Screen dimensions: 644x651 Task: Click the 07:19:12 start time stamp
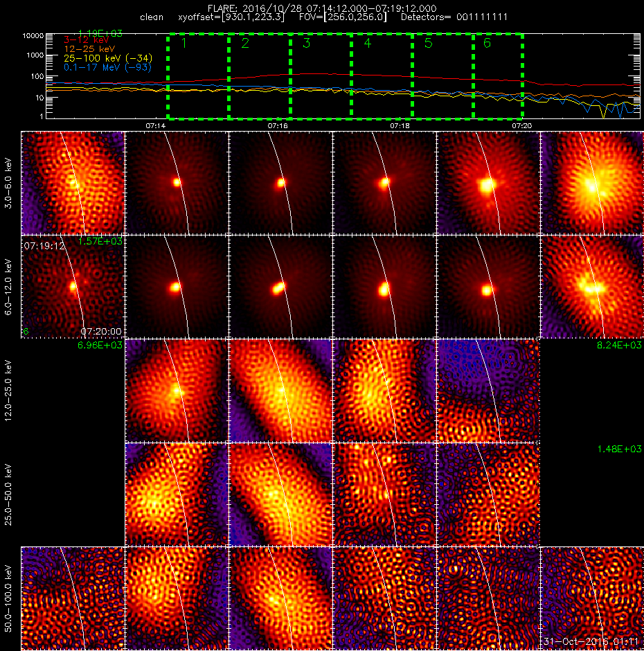44,246
